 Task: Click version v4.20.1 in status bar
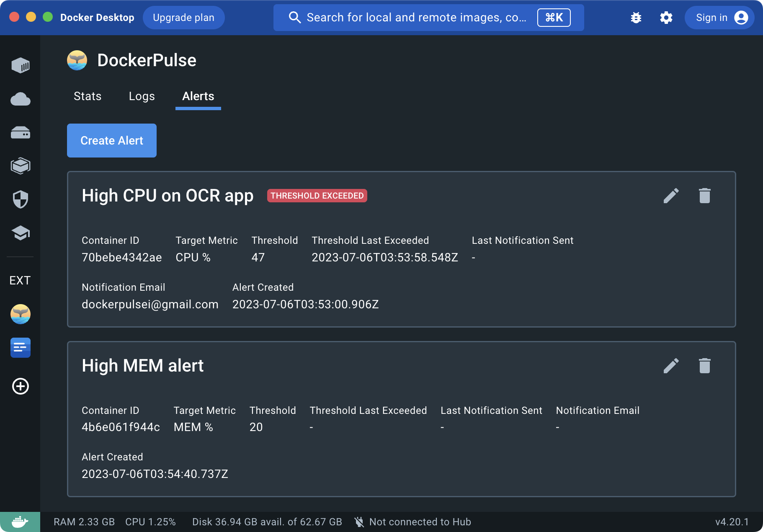(732, 522)
